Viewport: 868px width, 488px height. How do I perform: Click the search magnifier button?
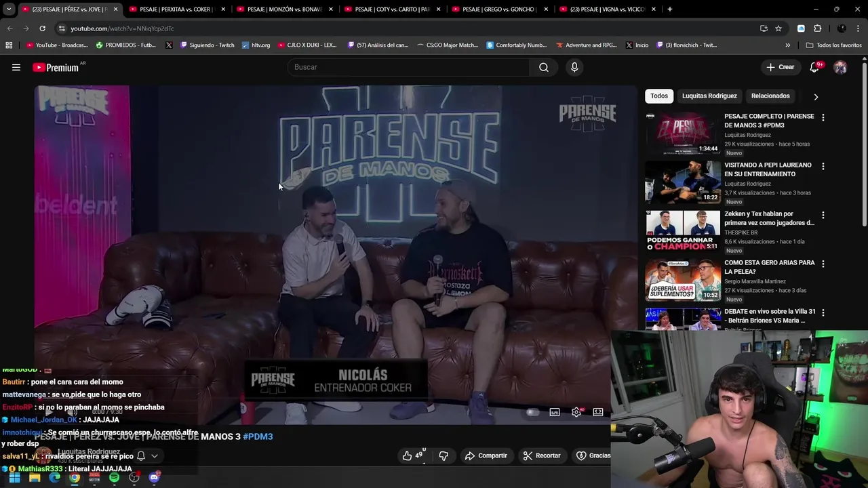tap(544, 67)
